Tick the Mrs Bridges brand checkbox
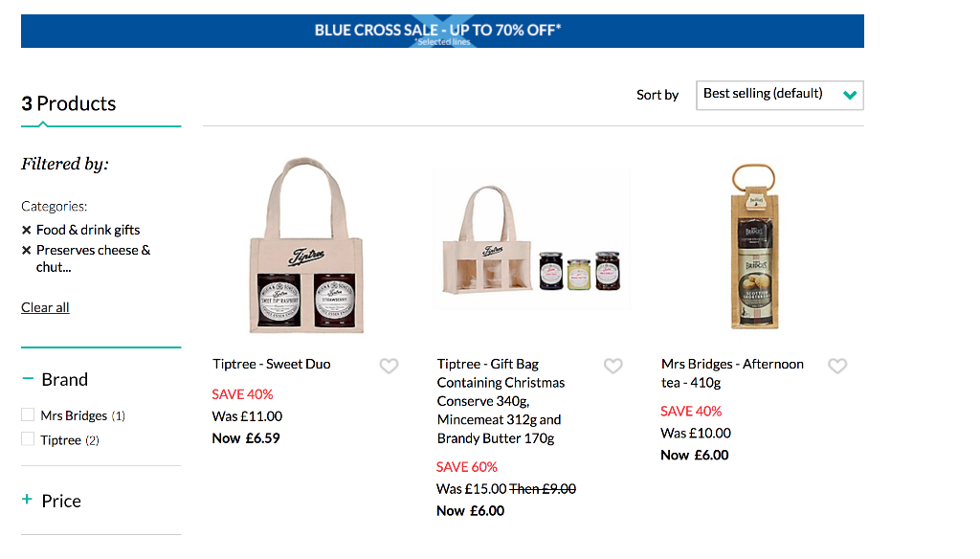 point(28,414)
